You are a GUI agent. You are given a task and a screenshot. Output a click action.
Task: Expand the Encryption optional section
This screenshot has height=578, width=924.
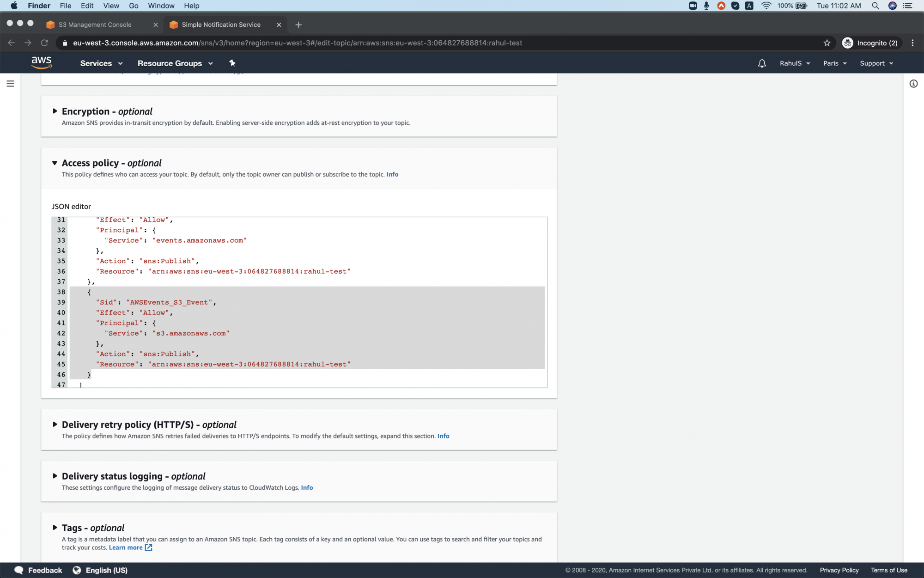(x=55, y=111)
